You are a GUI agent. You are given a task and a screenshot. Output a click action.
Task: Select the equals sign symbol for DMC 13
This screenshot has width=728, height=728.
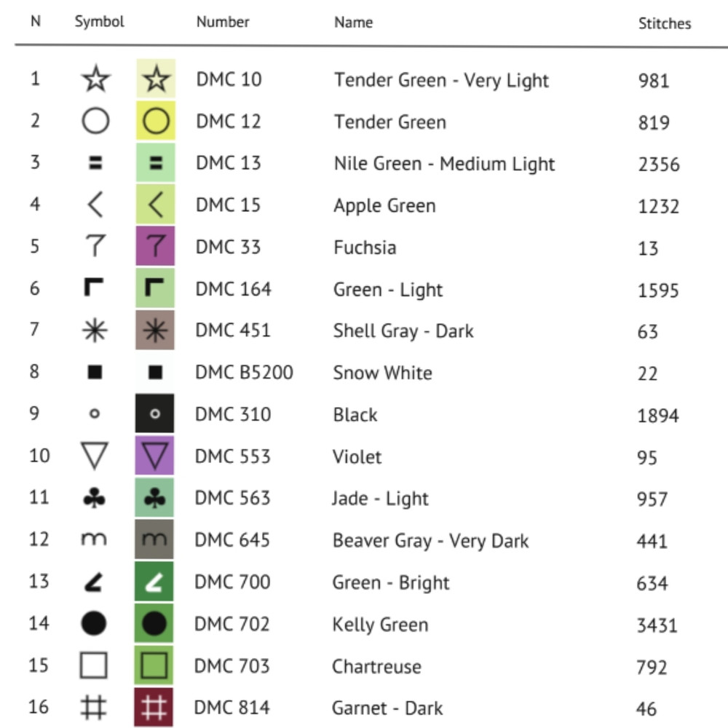coord(95,163)
